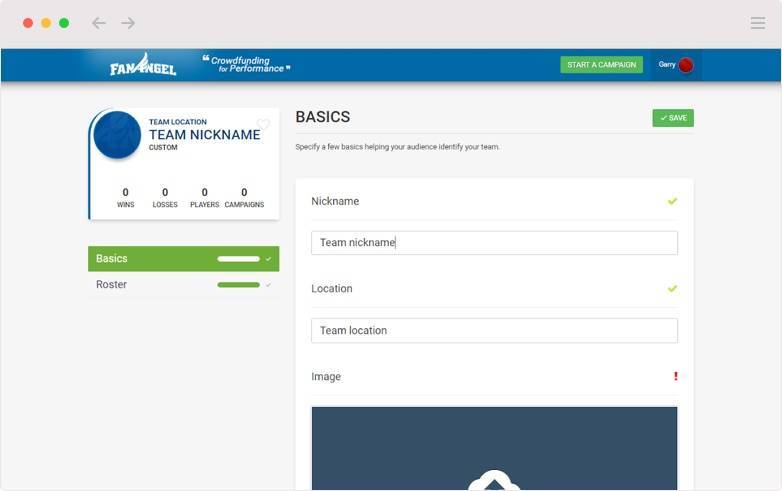This screenshot has width=782, height=491.
Task: Click the blue team avatar image
Action: (x=117, y=135)
